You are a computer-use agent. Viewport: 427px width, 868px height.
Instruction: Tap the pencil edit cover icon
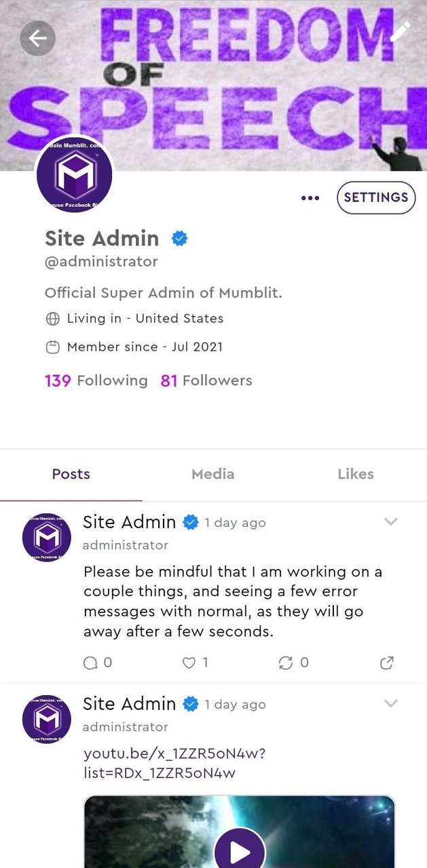[400, 31]
